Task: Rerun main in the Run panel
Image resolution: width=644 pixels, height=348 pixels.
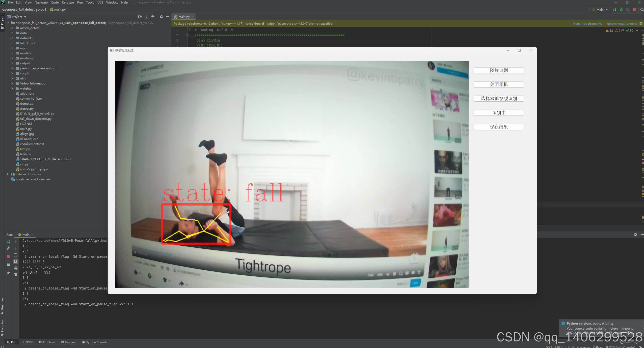Action: 8,242
